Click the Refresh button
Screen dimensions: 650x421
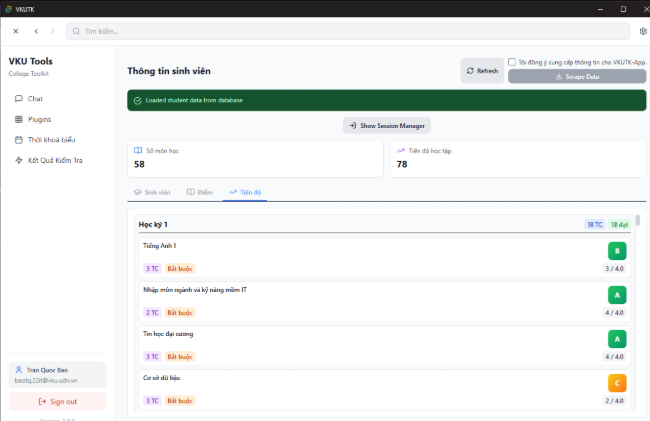pos(482,71)
